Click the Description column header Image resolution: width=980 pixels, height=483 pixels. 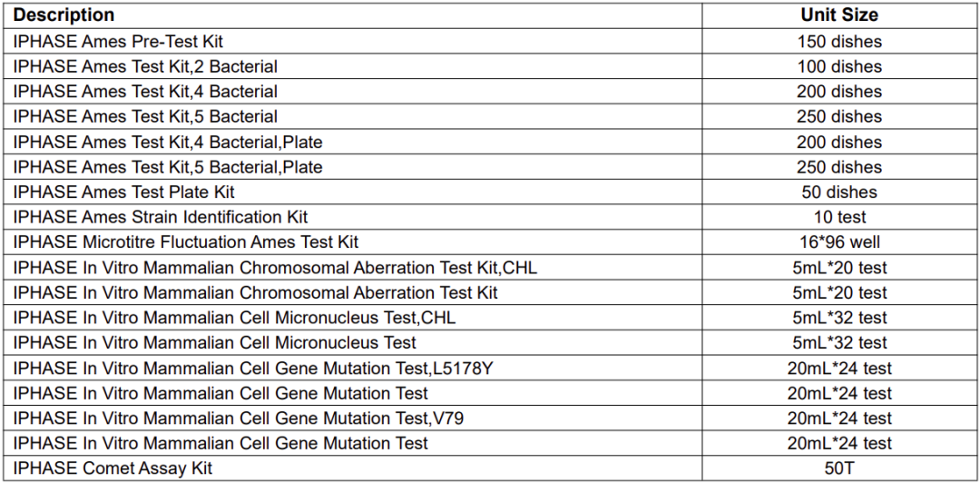[x=64, y=15]
